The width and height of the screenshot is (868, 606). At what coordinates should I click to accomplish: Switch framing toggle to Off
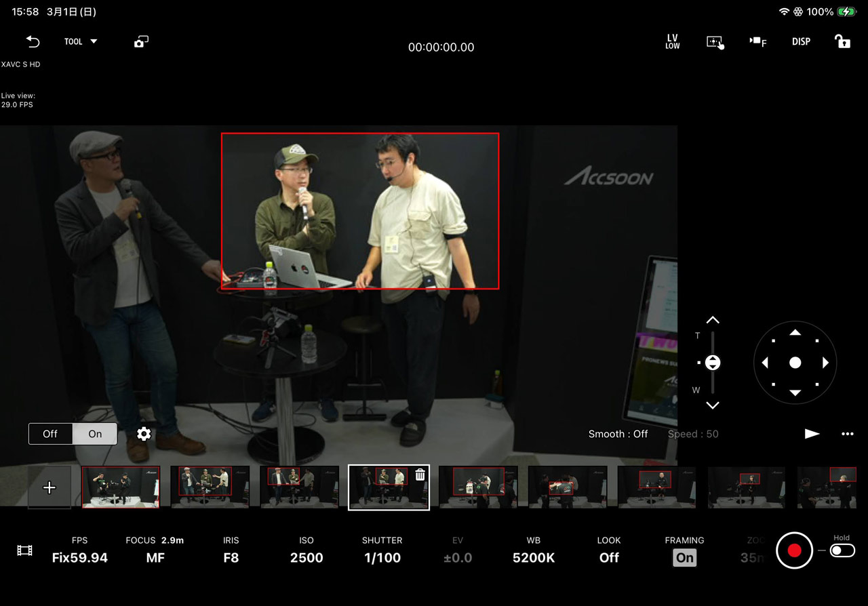(50, 434)
